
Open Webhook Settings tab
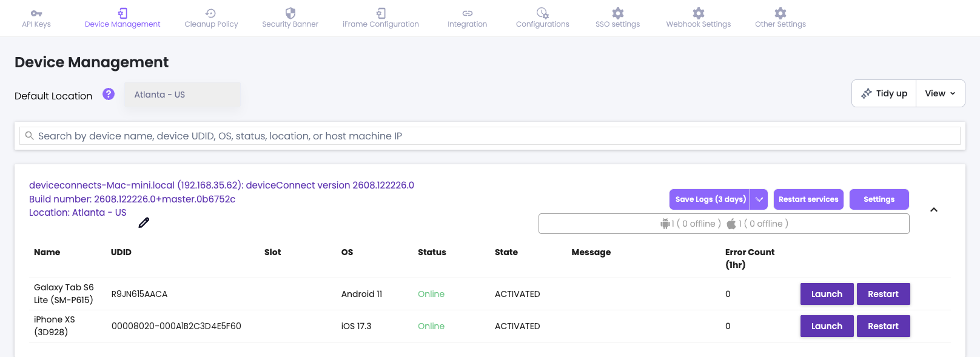click(699, 18)
